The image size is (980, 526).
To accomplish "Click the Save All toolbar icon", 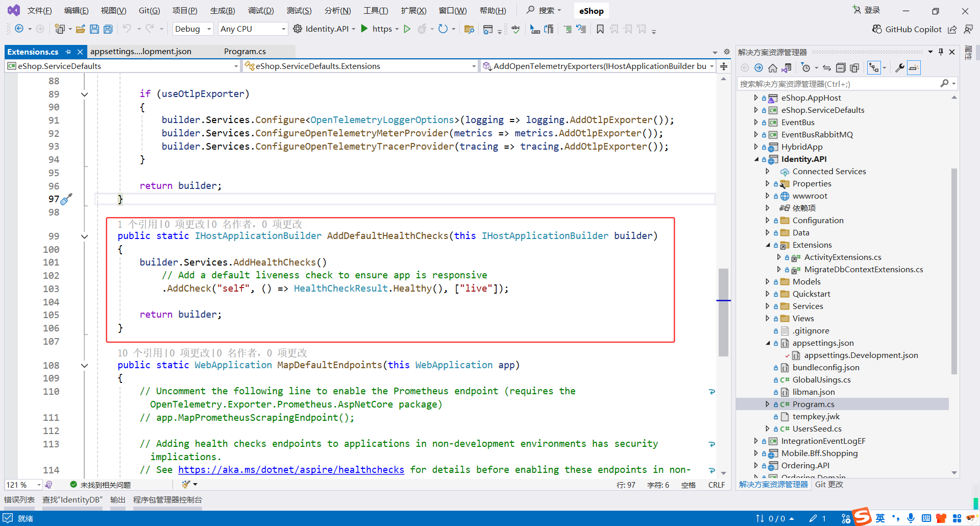I will 108,29.
